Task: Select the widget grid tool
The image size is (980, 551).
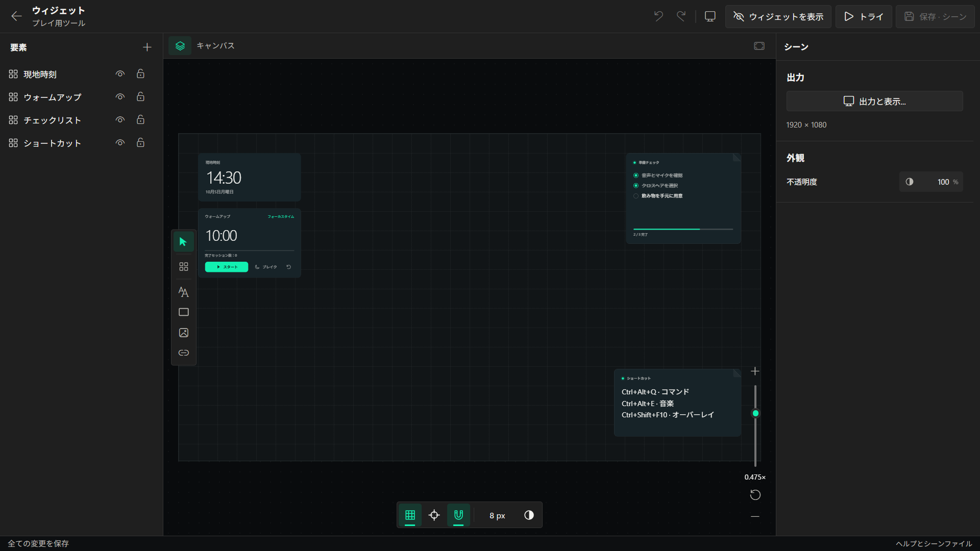Action: click(183, 267)
